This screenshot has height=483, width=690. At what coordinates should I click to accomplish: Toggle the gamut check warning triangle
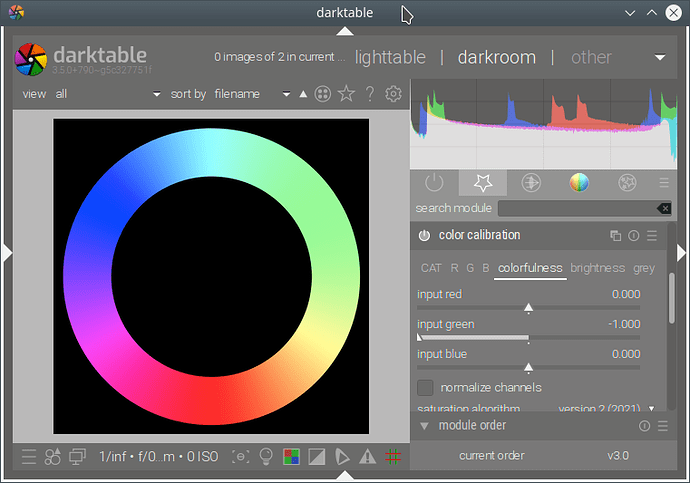(x=367, y=457)
